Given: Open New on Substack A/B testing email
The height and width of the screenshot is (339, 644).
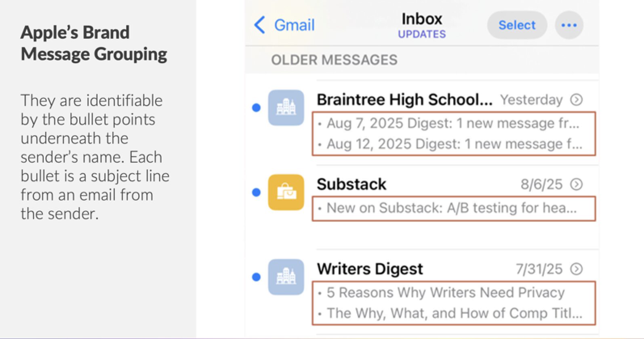Looking at the screenshot, I should (x=451, y=208).
